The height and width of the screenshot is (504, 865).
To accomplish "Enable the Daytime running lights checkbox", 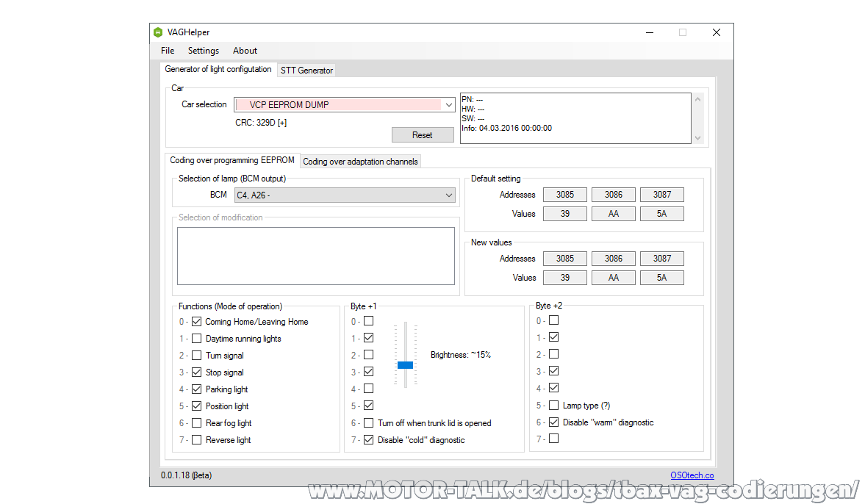I will [x=196, y=339].
